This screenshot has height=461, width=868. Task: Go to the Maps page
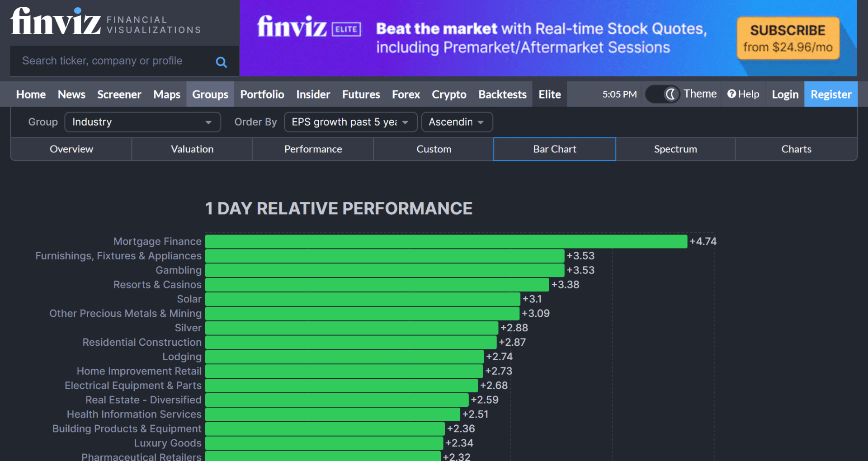[x=167, y=94]
